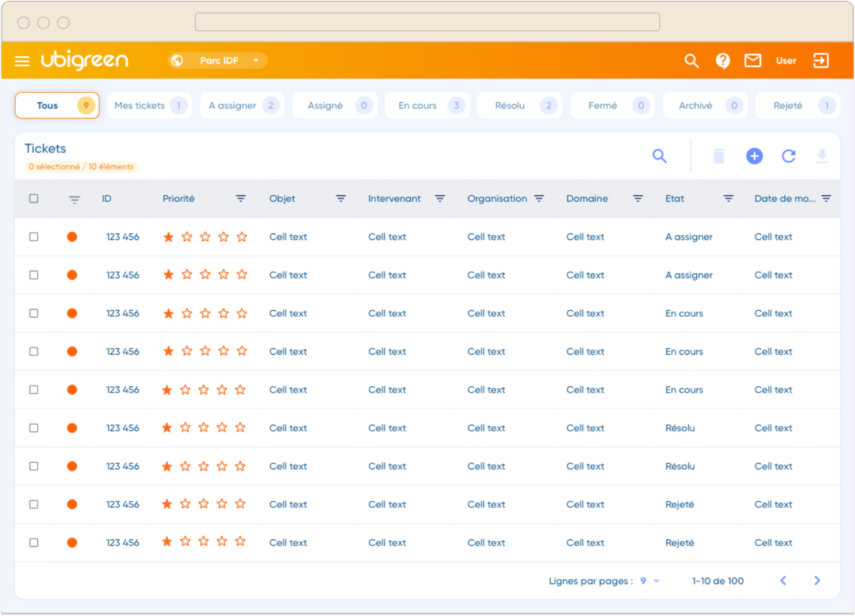Check the second En cours row checkbox

tap(34, 352)
